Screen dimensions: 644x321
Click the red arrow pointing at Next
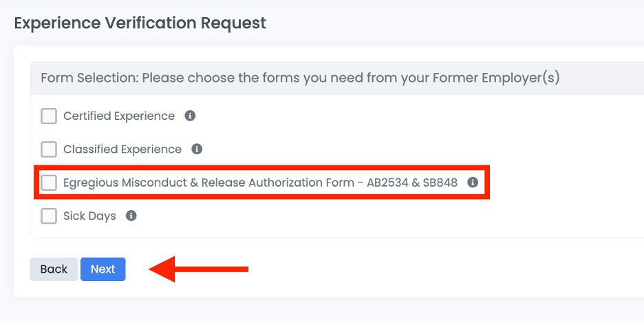pyautogui.click(x=198, y=269)
